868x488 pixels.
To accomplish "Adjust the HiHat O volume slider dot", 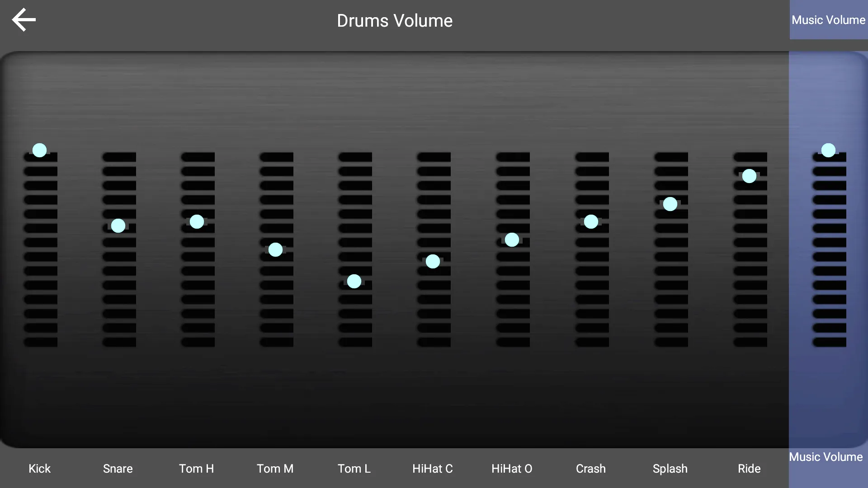I will coord(511,239).
